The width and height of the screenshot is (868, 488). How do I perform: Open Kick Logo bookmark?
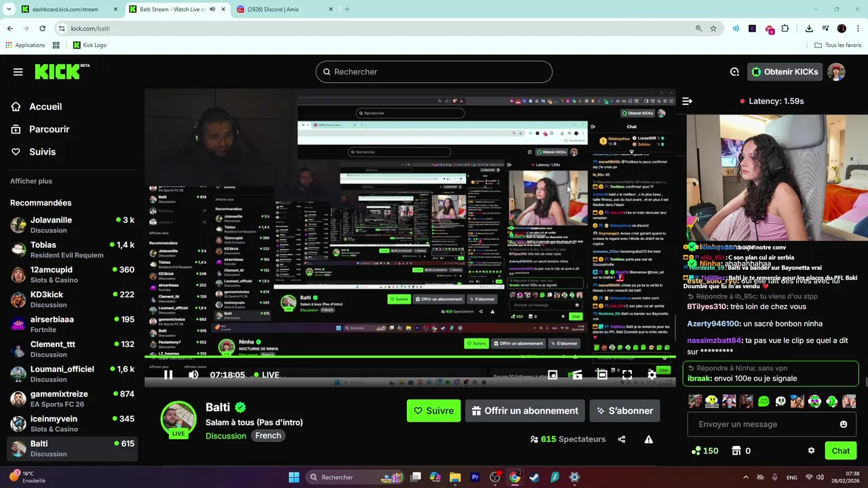[90, 45]
